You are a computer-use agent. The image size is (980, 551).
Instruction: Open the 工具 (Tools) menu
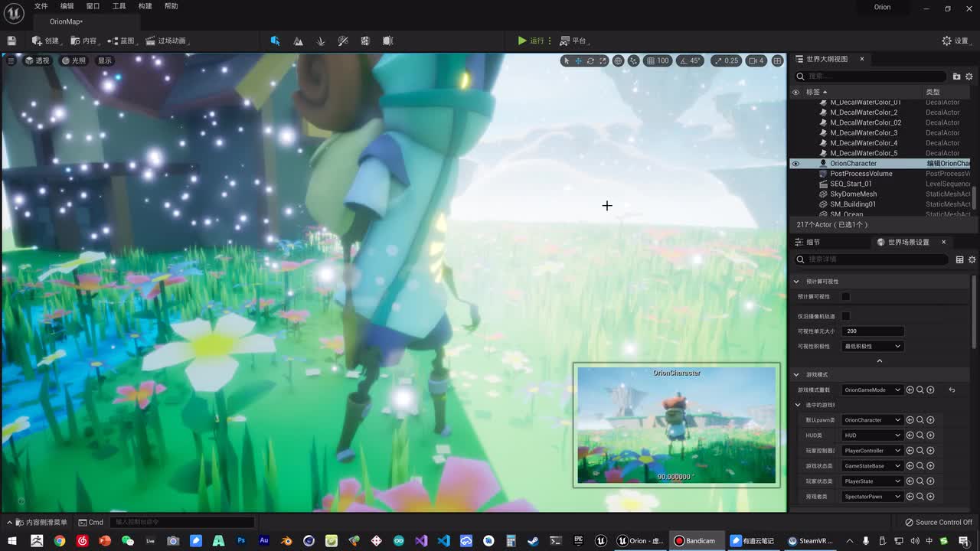119,6
